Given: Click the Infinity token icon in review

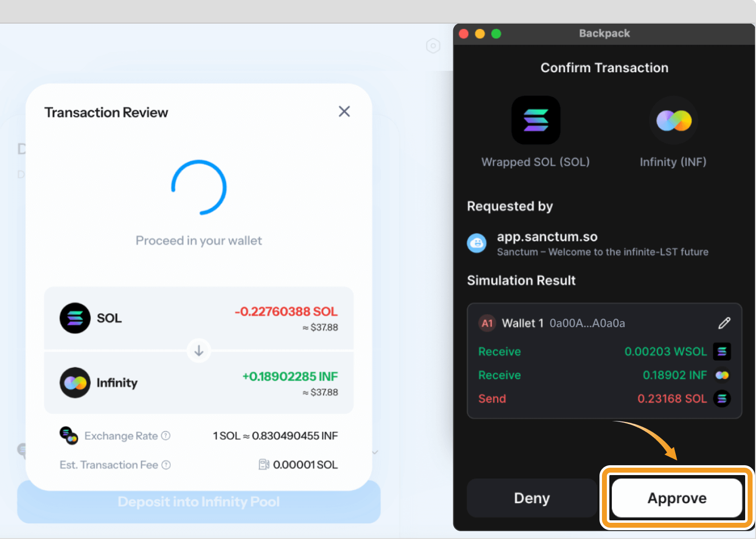Looking at the screenshot, I should click(75, 383).
